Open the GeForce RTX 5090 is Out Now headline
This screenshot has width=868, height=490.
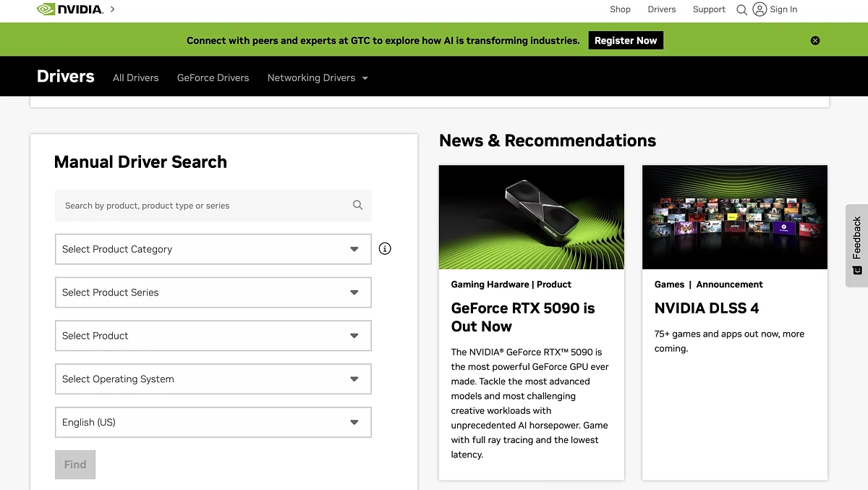[x=523, y=317]
